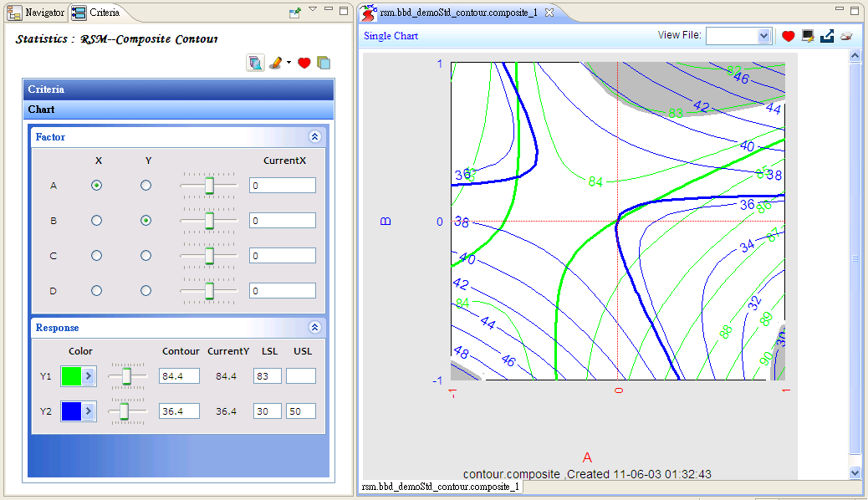This screenshot has width=868, height=500.
Task: Click the pencil edit icon in the Criteria toolbar
Action: point(276,63)
